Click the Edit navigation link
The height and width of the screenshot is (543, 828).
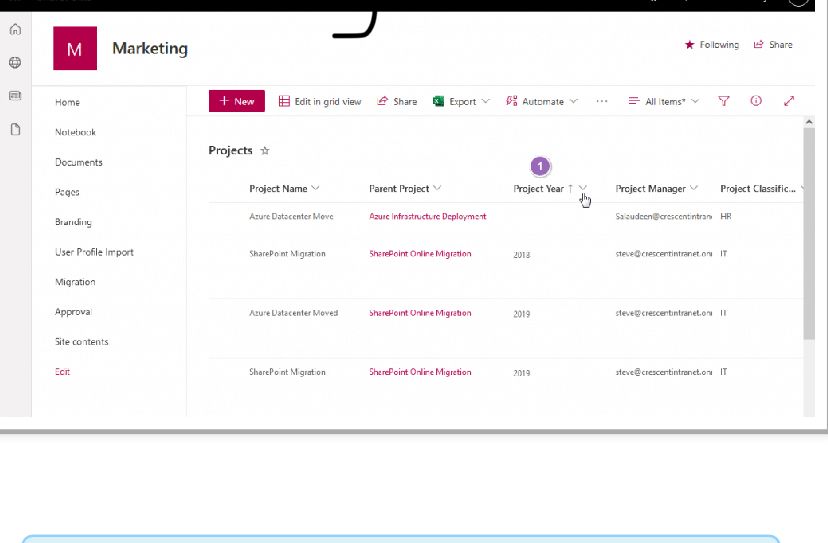(62, 372)
